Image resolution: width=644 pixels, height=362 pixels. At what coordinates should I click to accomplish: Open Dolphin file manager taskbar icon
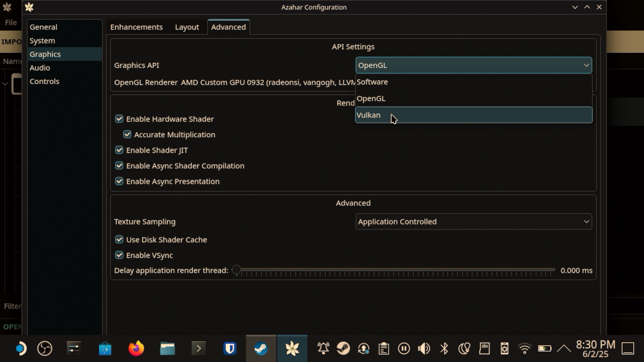pyautogui.click(x=167, y=349)
